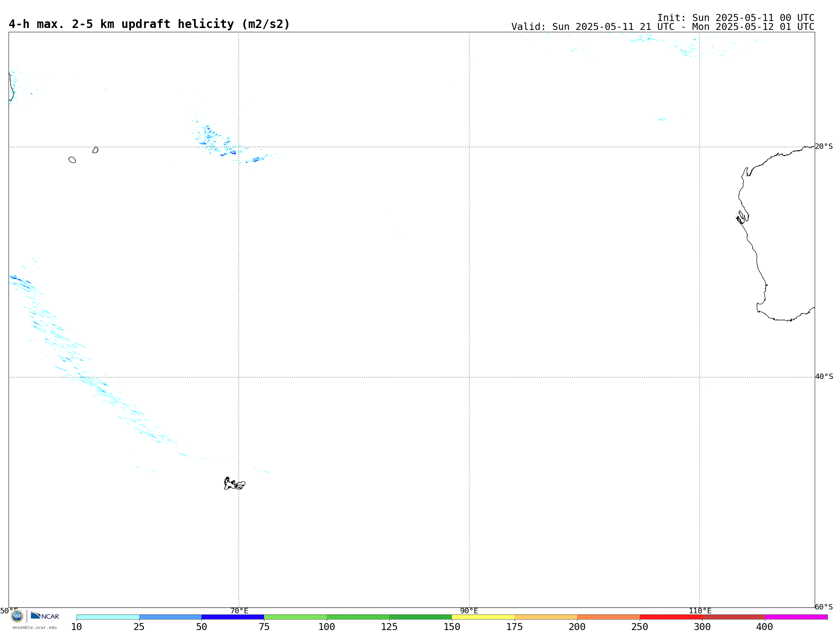
Task: Click the 70°E longitude label
Action: point(239,611)
